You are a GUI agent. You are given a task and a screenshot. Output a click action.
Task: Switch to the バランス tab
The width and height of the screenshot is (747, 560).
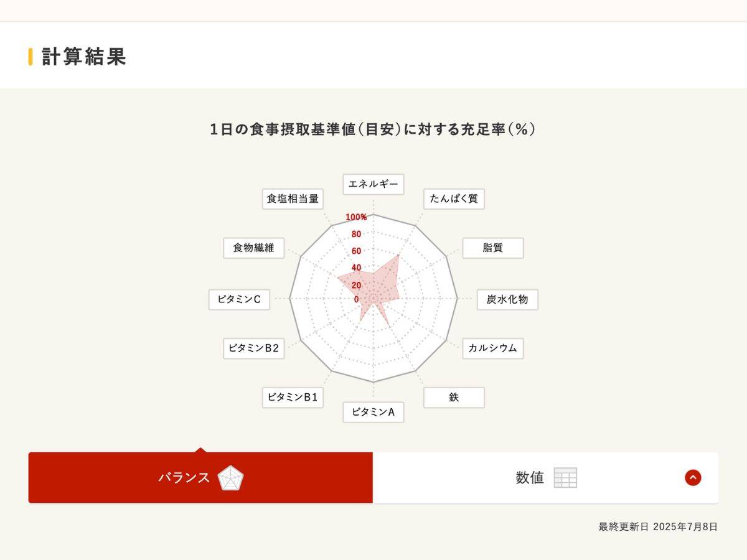[x=184, y=478]
